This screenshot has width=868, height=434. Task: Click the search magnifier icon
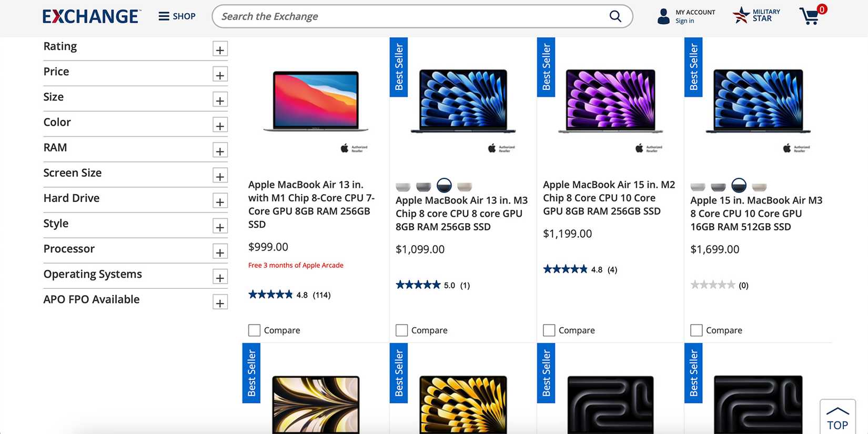pyautogui.click(x=615, y=16)
